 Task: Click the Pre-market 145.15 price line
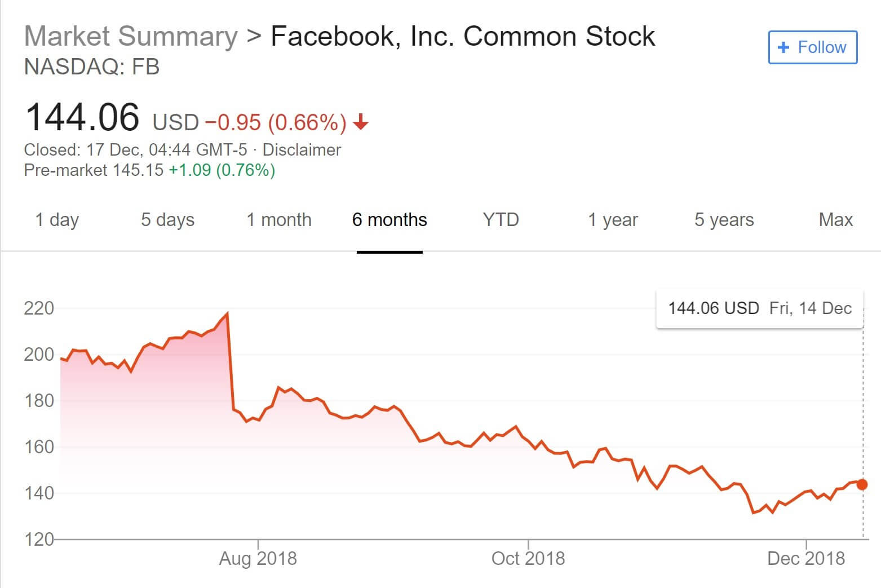[x=149, y=170]
